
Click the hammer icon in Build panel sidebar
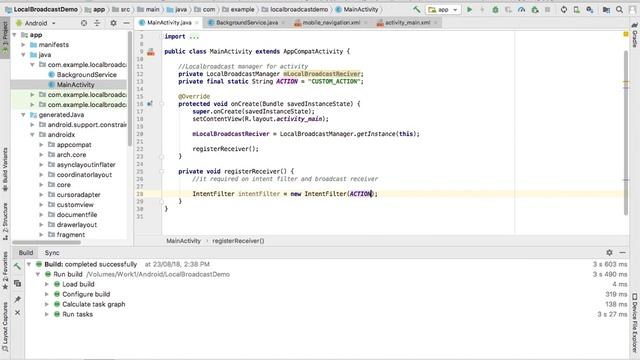tap(17, 267)
